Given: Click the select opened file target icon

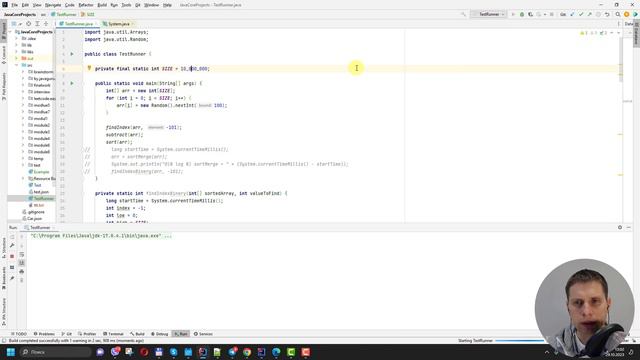Looking at the screenshot, I should tap(29, 24).
